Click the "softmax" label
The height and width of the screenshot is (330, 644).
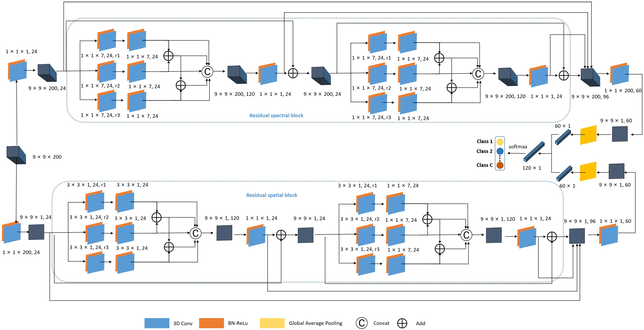tap(518, 147)
